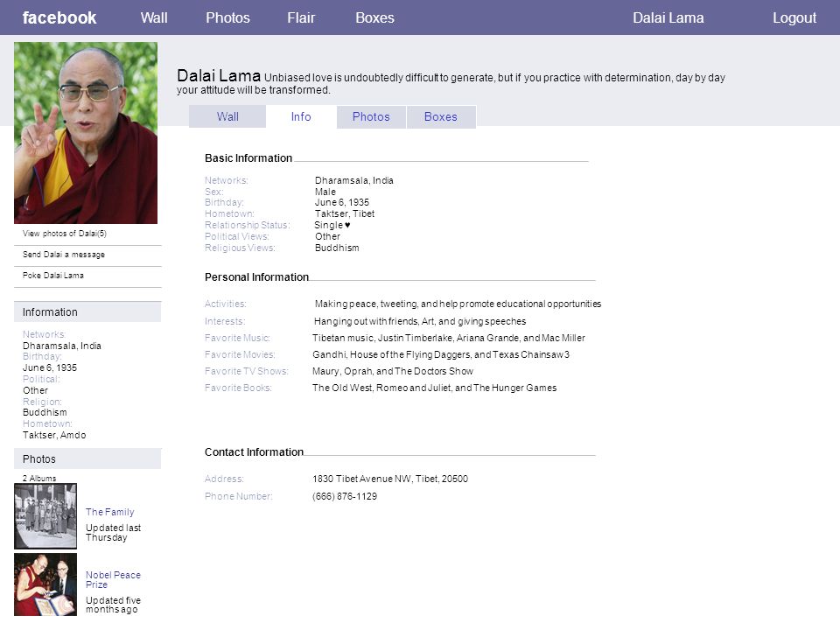The image size is (840, 630).
Task: Open View photos of Dalai(5) link
Action: point(64,234)
